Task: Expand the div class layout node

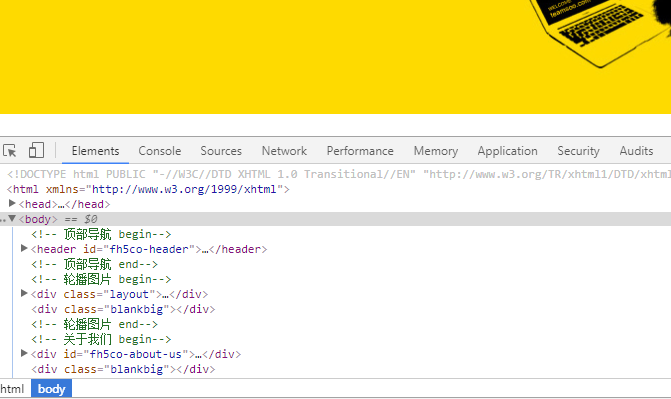Action: click(x=24, y=293)
